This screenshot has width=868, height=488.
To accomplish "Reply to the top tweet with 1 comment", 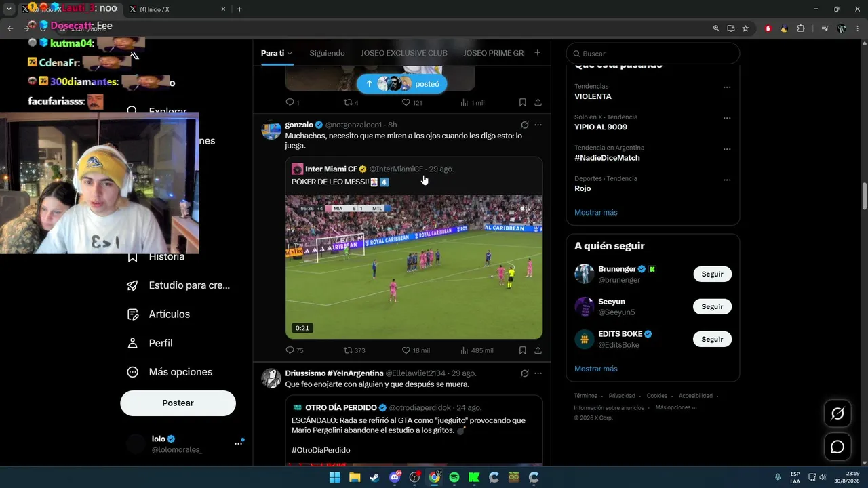I will tap(292, 102).
